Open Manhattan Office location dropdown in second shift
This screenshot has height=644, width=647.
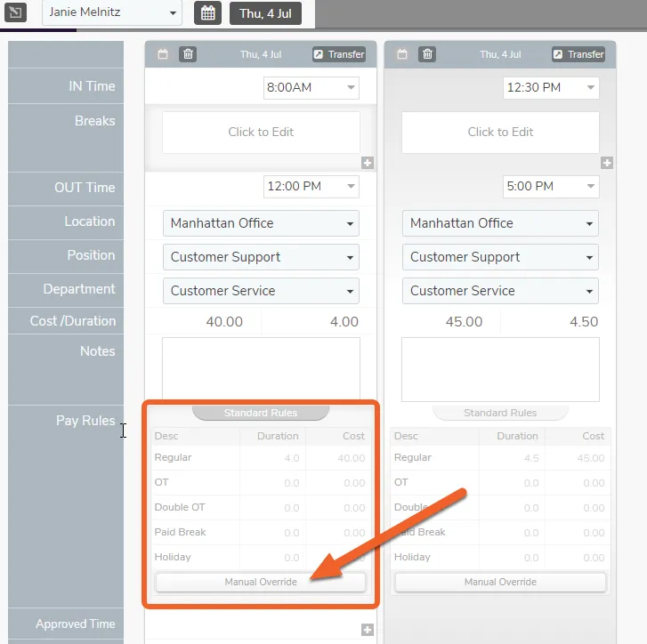pos(500,223)
